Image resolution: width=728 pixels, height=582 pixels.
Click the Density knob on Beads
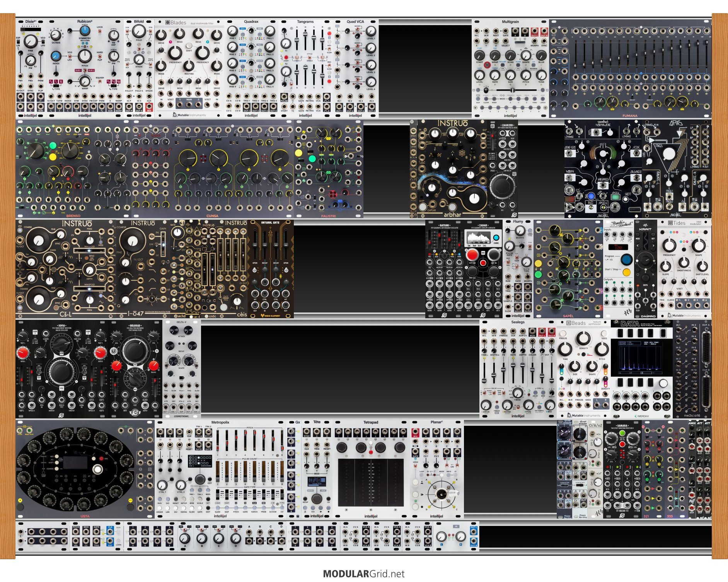[583, 339]
